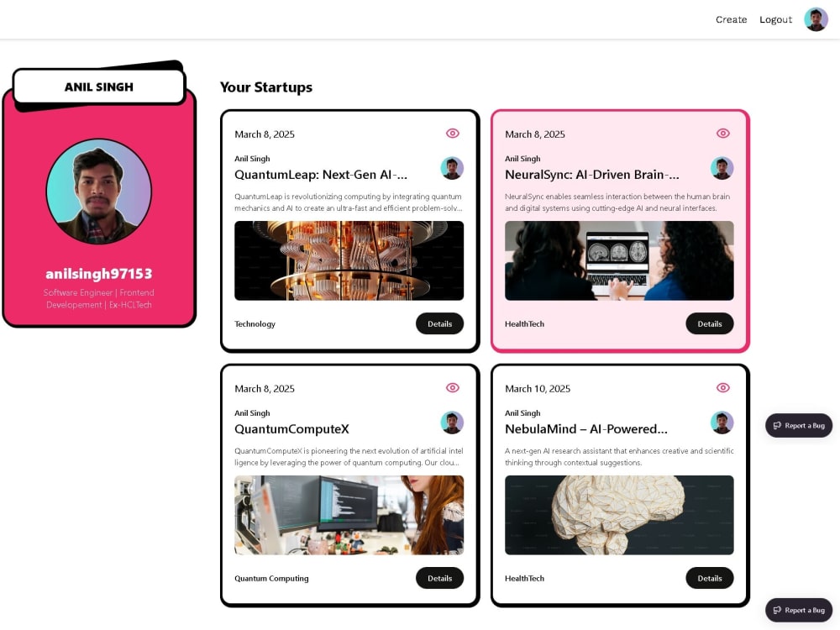Click the quantum computer image thumbnail
This screenshot has width=840, height=630.
click(349, 261)
